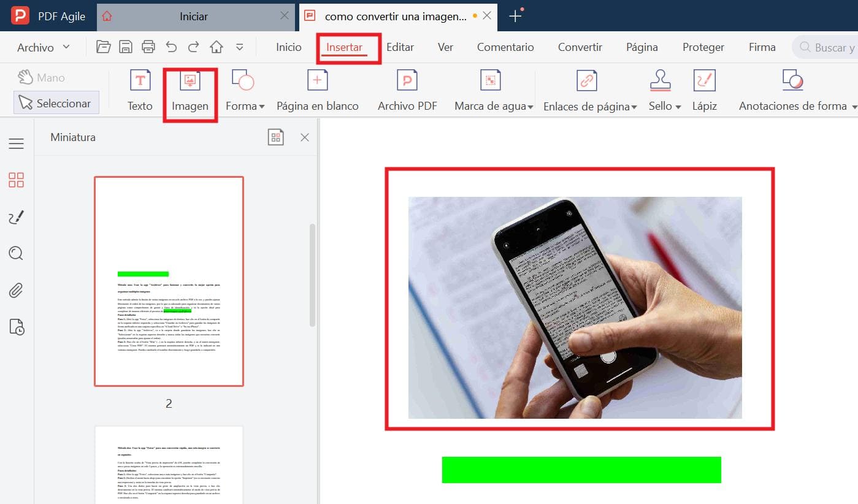Select the page 2 thumbnail
Viewport: 858px width, 504px height.
click(x=169, y=281)
